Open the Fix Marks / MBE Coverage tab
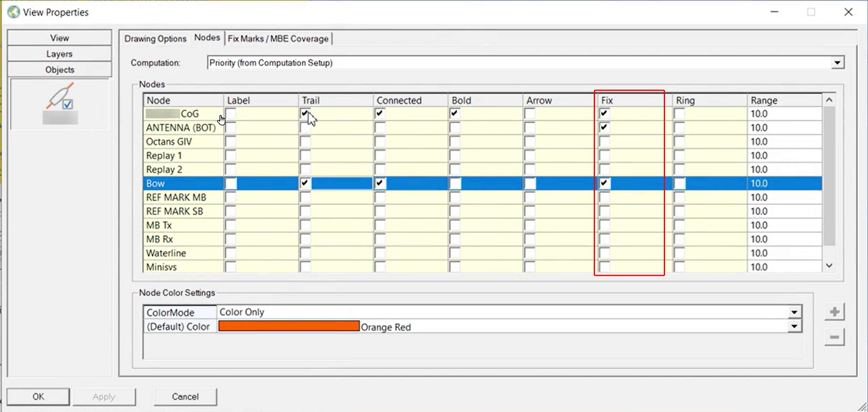The image size is (868, 412). click(x=278, y=39)
